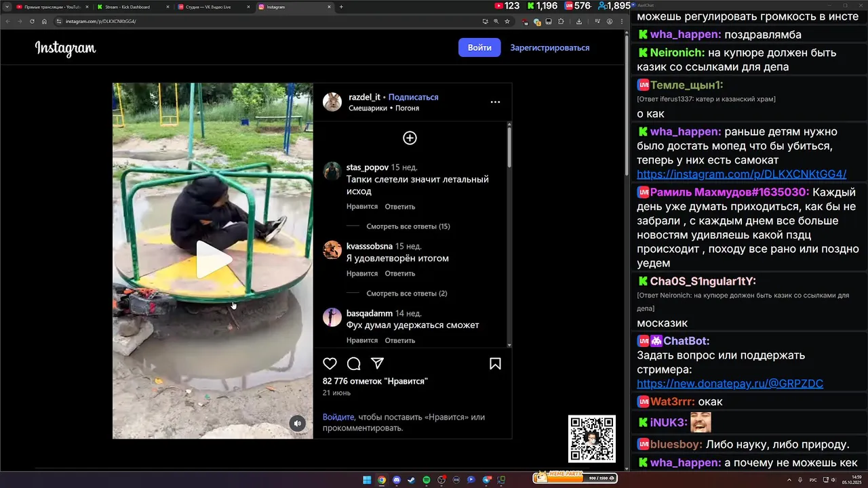
Task: Open comments with the speech bubble icon
Action: click(x=353, y=364)
